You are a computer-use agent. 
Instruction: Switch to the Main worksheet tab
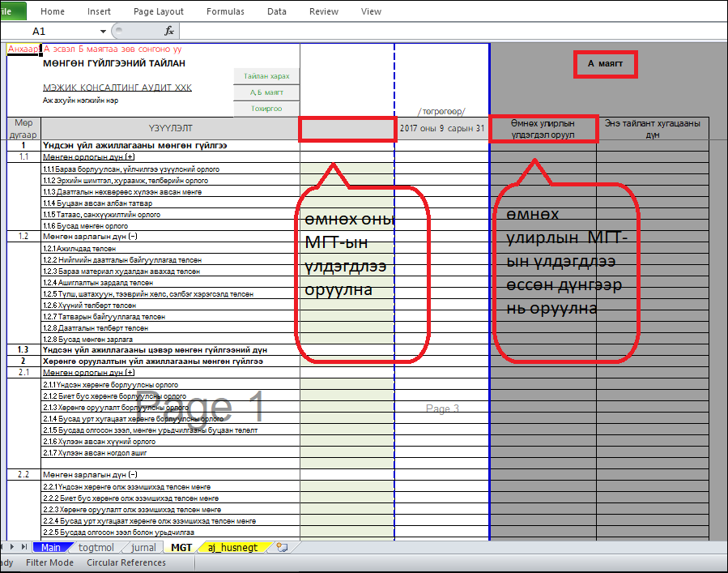(x=51, y=547)
